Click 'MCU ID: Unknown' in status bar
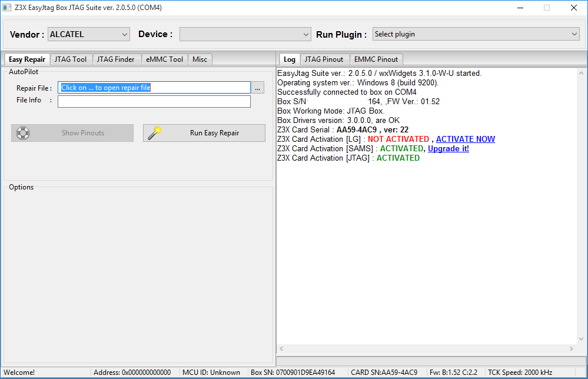 (x=211, y=373)
